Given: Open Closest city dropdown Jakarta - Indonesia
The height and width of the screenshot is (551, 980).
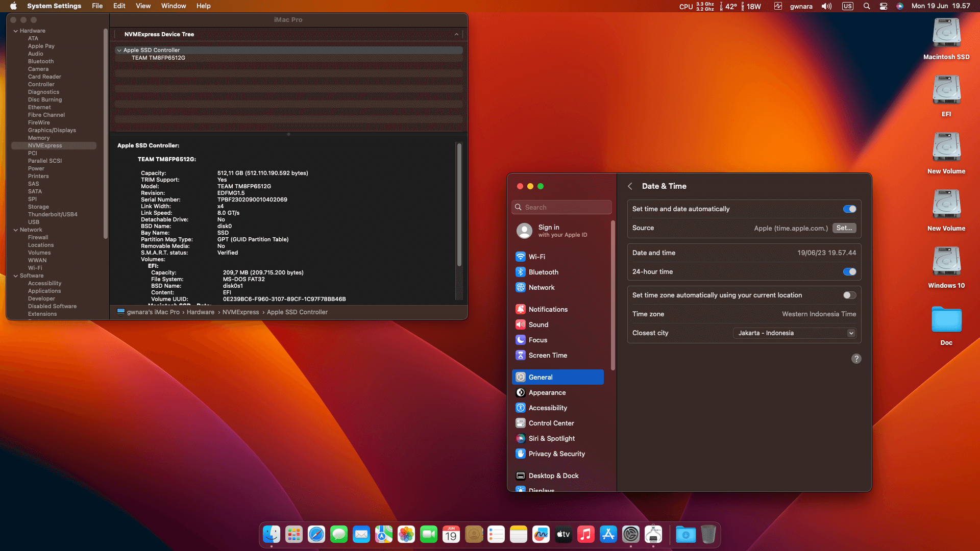Looking at the screenshot, I should (x=794, y=333).
